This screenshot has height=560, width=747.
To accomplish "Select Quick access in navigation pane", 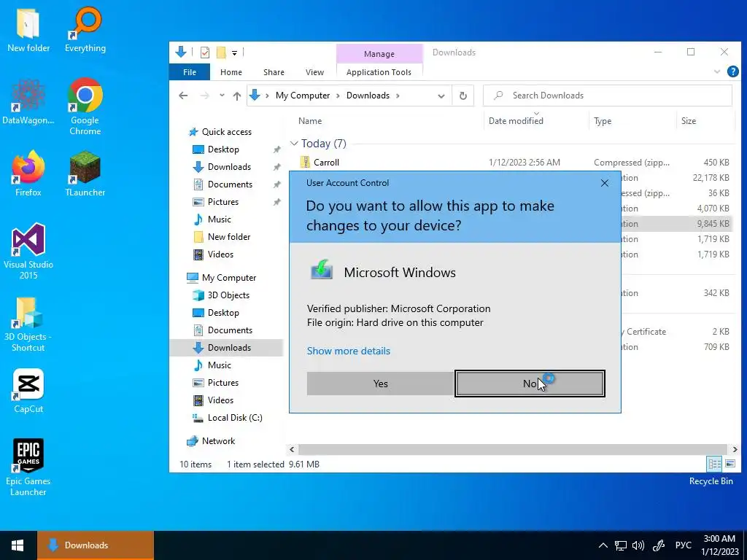I will pos(226,132).
